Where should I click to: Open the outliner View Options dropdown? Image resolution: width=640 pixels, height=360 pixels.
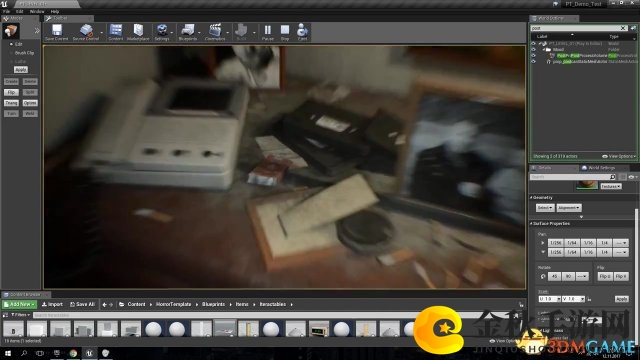(x=619, y=156)
